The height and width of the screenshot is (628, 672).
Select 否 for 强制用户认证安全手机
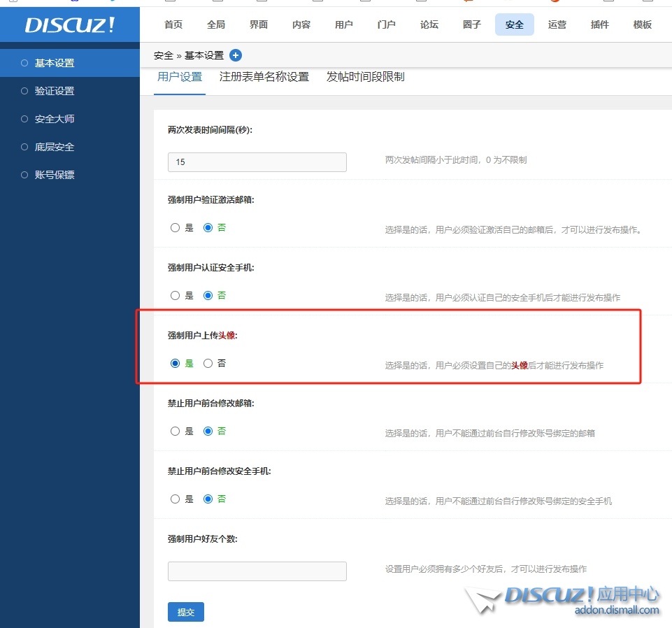tap(208, 295)
